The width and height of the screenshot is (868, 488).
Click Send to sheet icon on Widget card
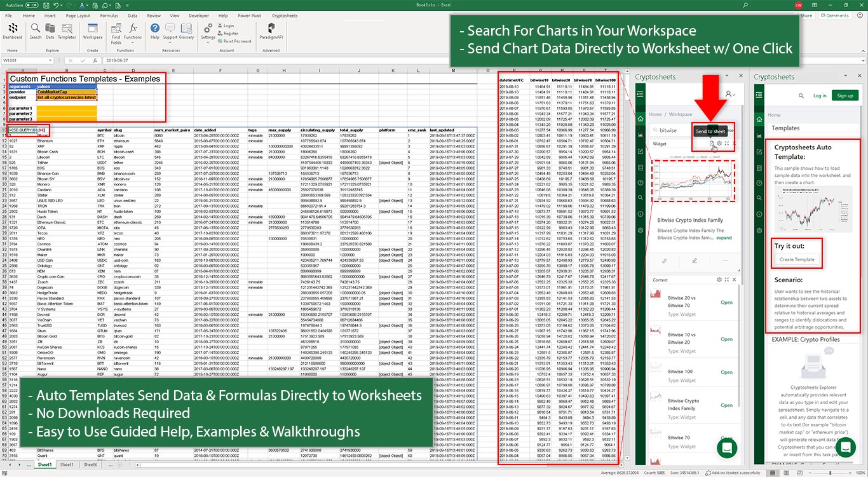click(712, 144)
